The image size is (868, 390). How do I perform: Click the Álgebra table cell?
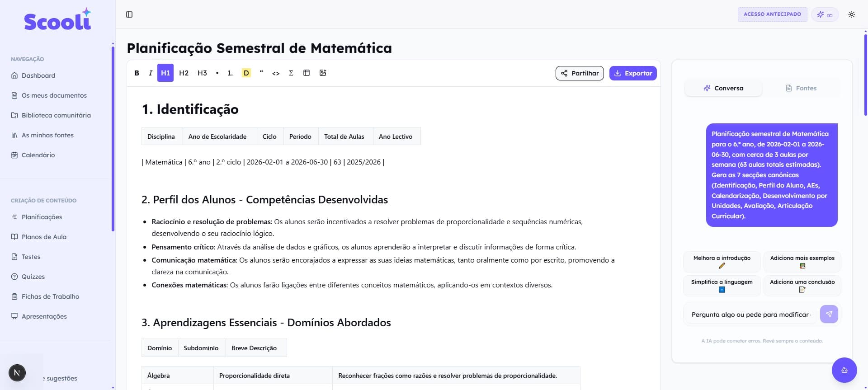click(x=177, y=376)
